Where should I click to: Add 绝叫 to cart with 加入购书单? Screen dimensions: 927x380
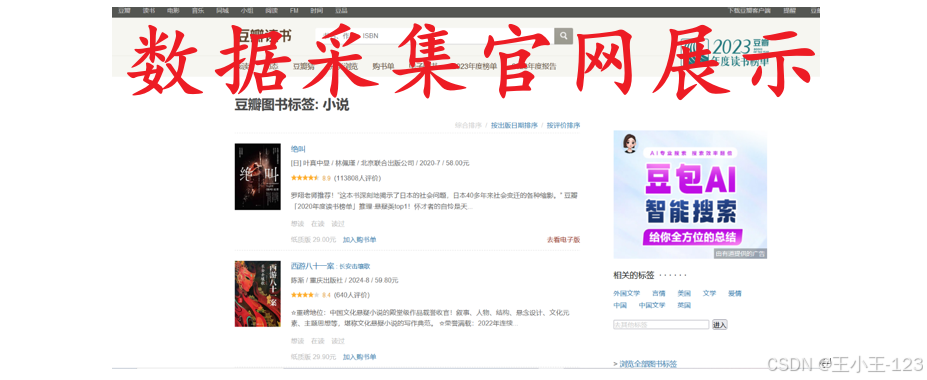pyautogui.click(x=359, y=239)
